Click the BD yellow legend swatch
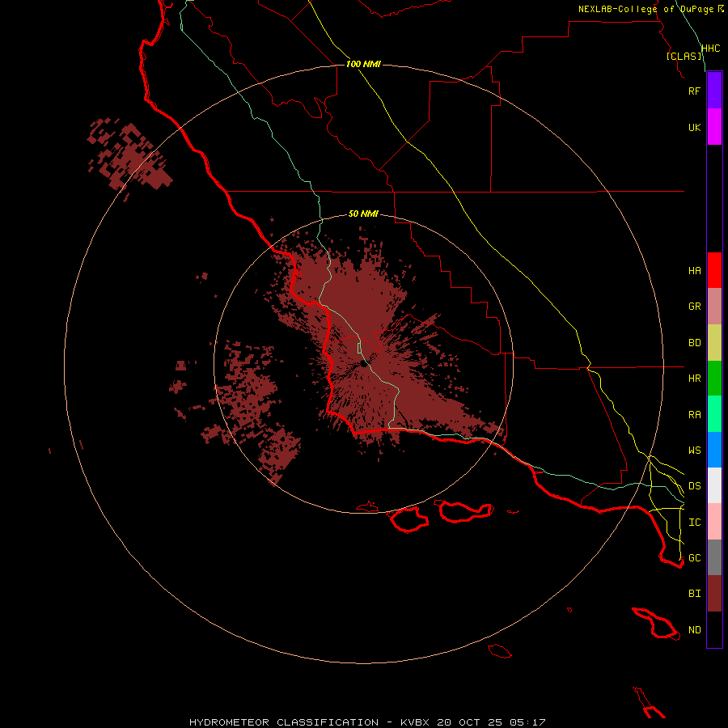728x728 pixels. (714, 343)
